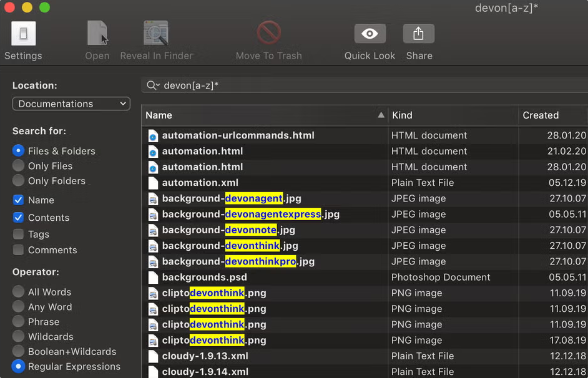
Task: Select the automation.xml row
Action: (x=365, y=183)
